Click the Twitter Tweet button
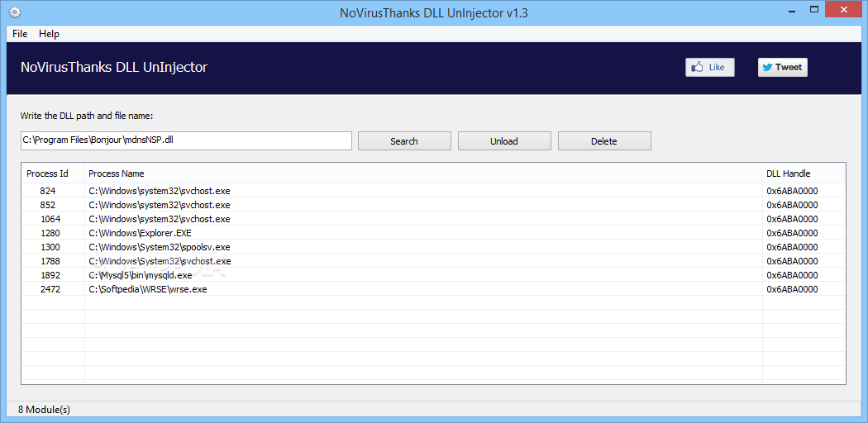Image resolution: width=868 pixels, height=423 pixels. 782,68
